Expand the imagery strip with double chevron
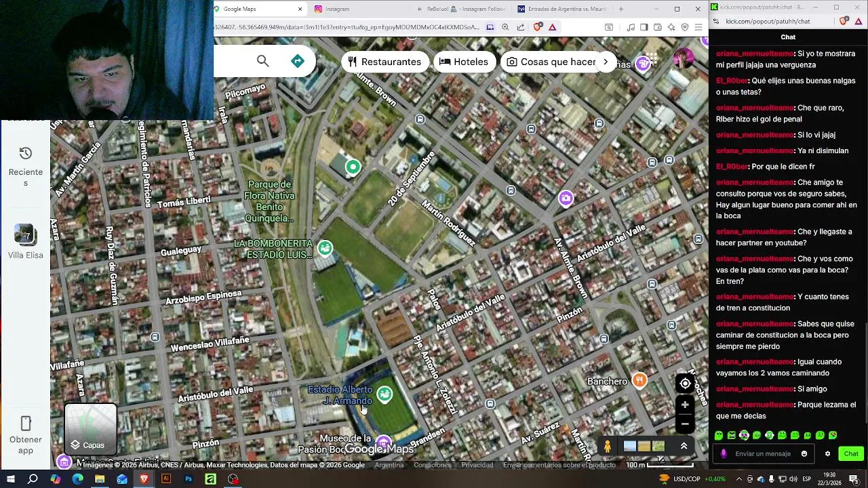The height and width of the screenshot is (488, 868). [684, 446]
